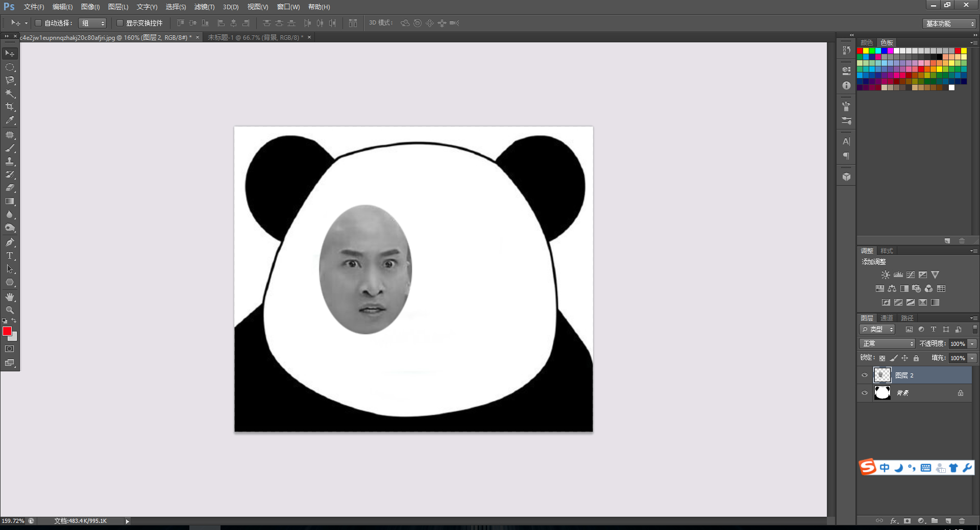The image size is (980, 530).
Task: Open the 滤镜(T) menu
Action: (204, 7)
